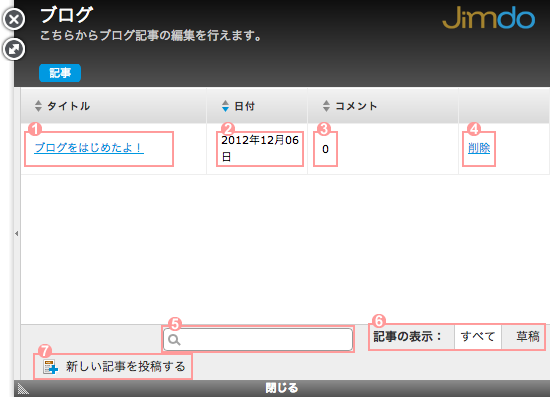
Task: Close the blog panel with X icon
Action: coord(14,19)
